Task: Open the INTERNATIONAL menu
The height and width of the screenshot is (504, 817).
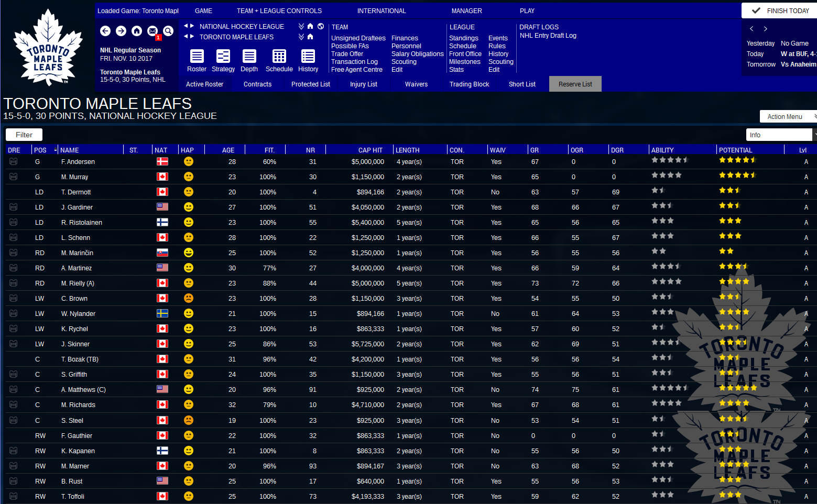Action: pyautogui.click(x=382, y=11)
